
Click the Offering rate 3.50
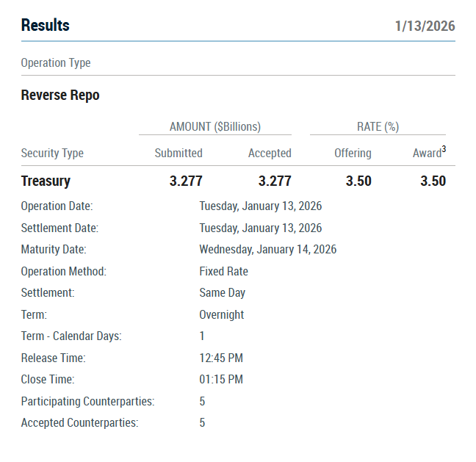(358, 181)
